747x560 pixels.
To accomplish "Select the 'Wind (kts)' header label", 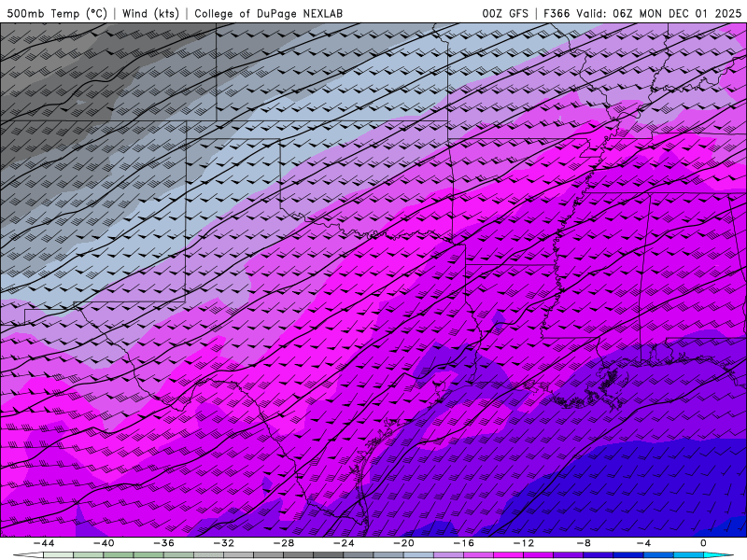I will click(150, 13).
